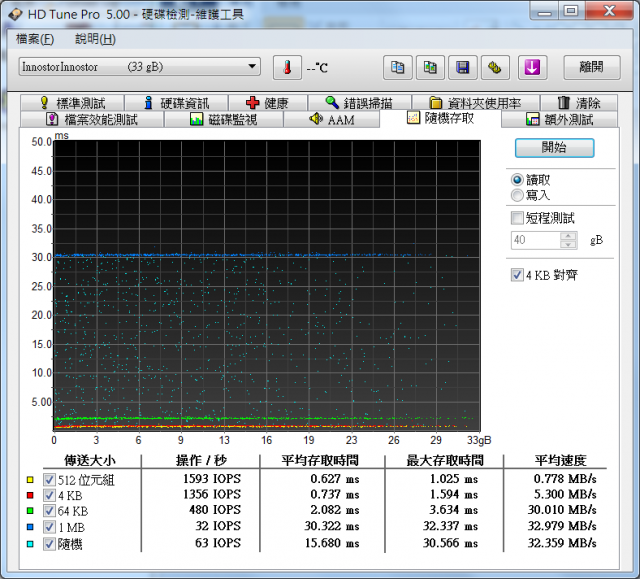Uncheck the 1 MB transfer size checkbox
The width and height of the screenshot is (640, 579).
49,527
